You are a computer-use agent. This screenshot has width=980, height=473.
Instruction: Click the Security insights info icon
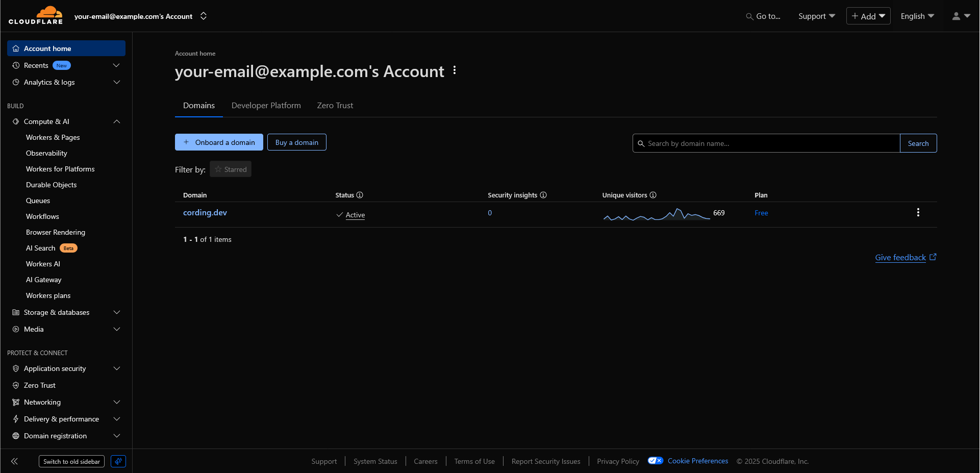coord(543,195)
